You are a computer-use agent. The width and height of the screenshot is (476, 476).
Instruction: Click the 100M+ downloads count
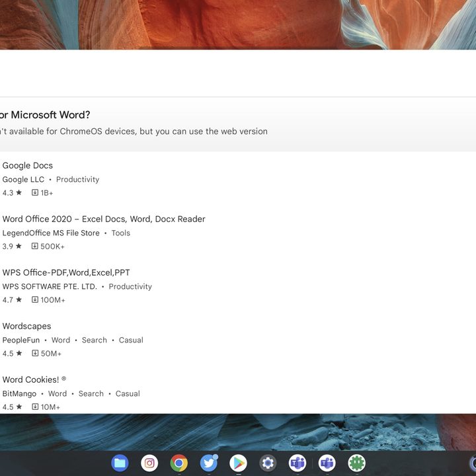pyautogui.click(x=53, y=300)
